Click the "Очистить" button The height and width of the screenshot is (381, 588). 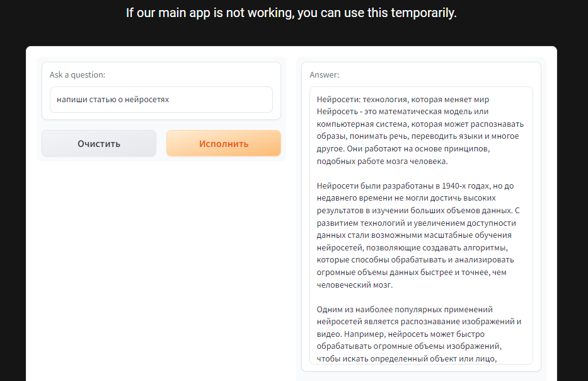98,143
